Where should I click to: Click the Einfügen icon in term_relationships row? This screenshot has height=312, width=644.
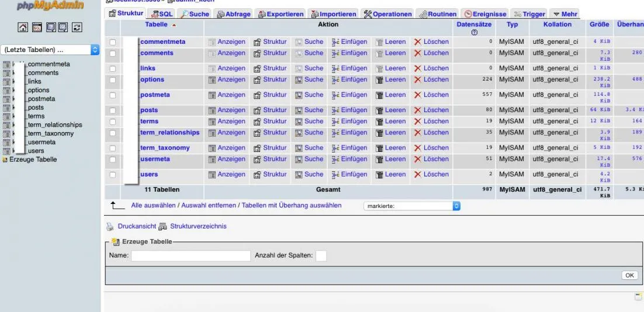click(335, 133)
